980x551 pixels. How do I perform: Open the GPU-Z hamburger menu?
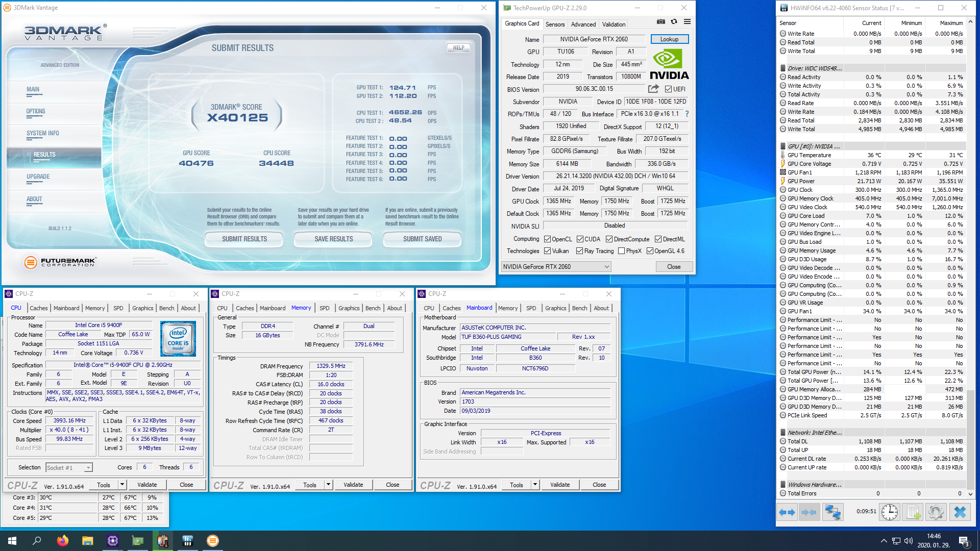tap(687, 22)
